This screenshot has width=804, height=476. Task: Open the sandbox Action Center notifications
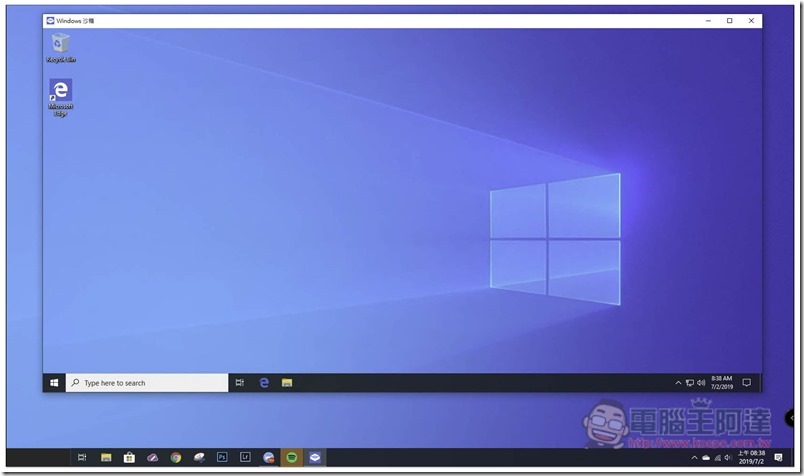click(x=747, y=383)
